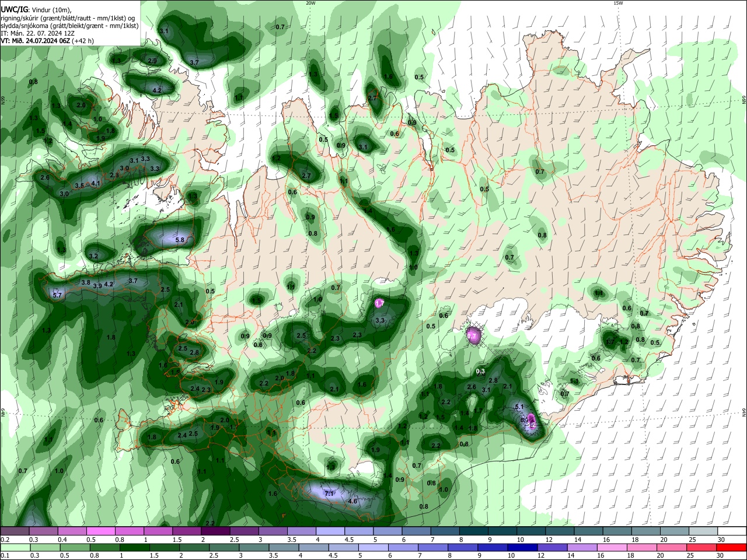The image size is (747, 560).
Task: Click the 15W longitude label
Action: [618, 3]
